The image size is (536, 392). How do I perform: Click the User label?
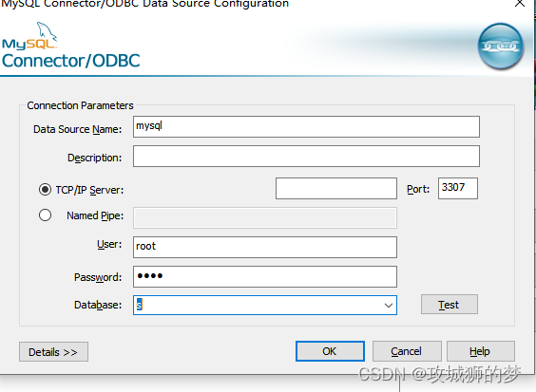[109, 244]
